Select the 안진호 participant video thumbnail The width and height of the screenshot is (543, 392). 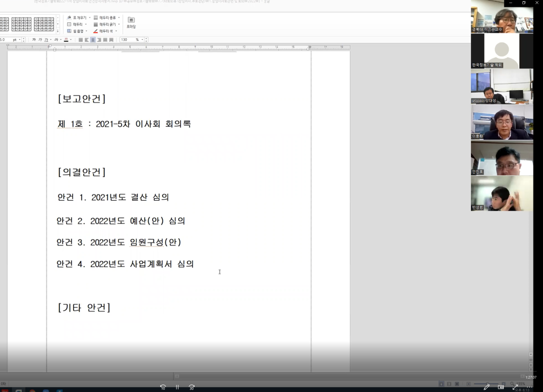[x=502, y=158]
